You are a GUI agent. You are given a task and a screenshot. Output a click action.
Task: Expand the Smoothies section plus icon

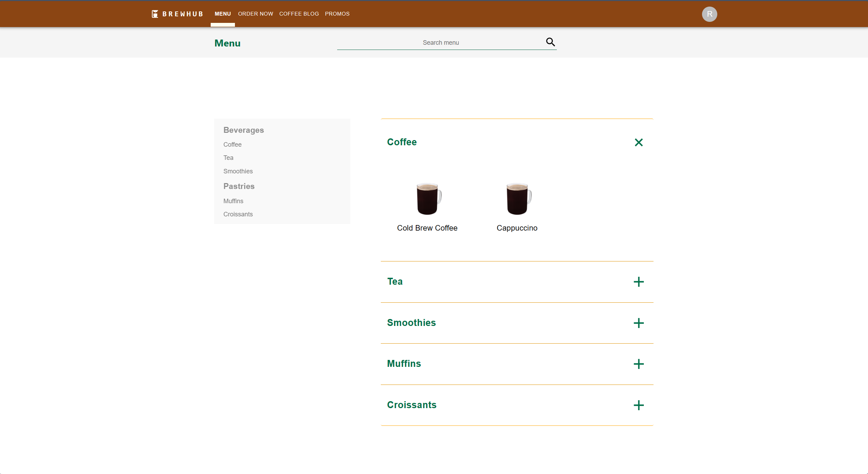point(638,323)
